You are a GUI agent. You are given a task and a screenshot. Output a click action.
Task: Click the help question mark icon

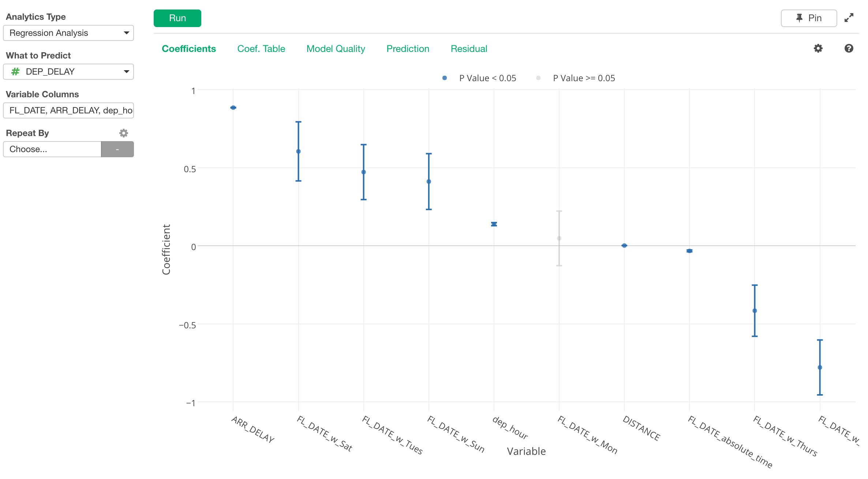[849, 48]
